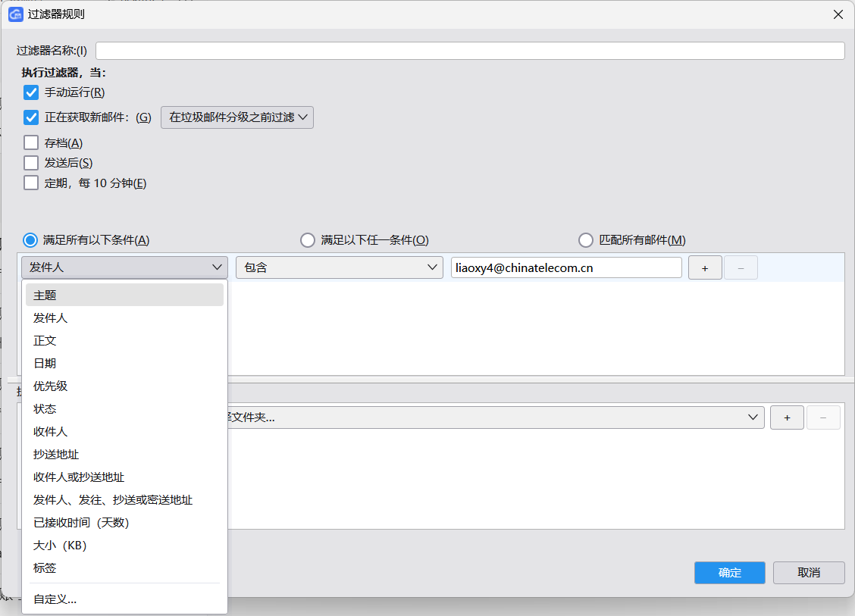The height and width of the screenshot is (616, 855).
Task: Choose 自定义... from the dropdown list
Action: [x=125, y=599]
